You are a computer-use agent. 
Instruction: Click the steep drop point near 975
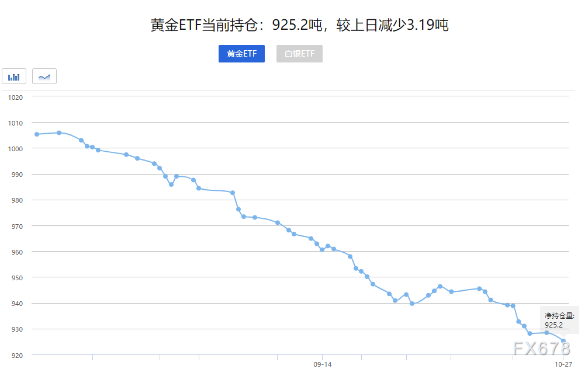coord(238,210)
